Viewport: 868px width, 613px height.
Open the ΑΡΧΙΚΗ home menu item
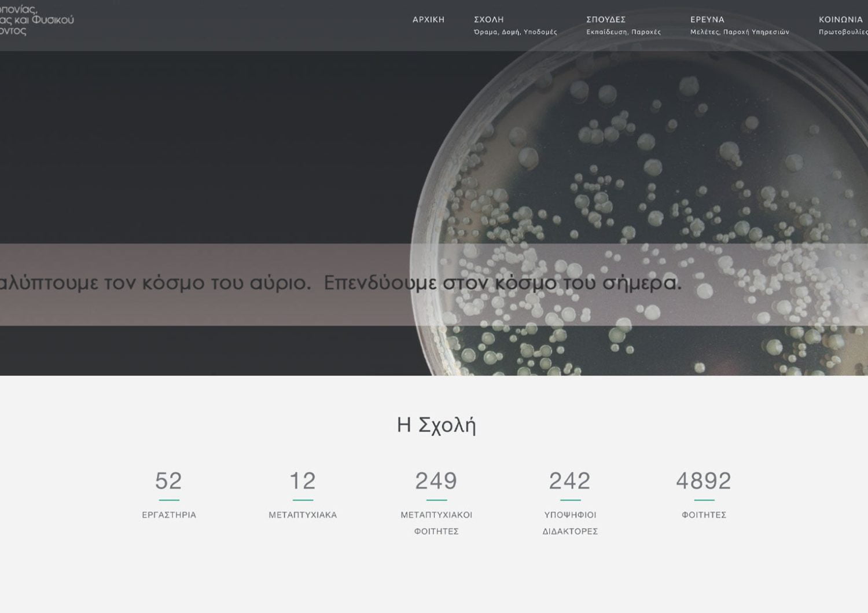[428, 20]
